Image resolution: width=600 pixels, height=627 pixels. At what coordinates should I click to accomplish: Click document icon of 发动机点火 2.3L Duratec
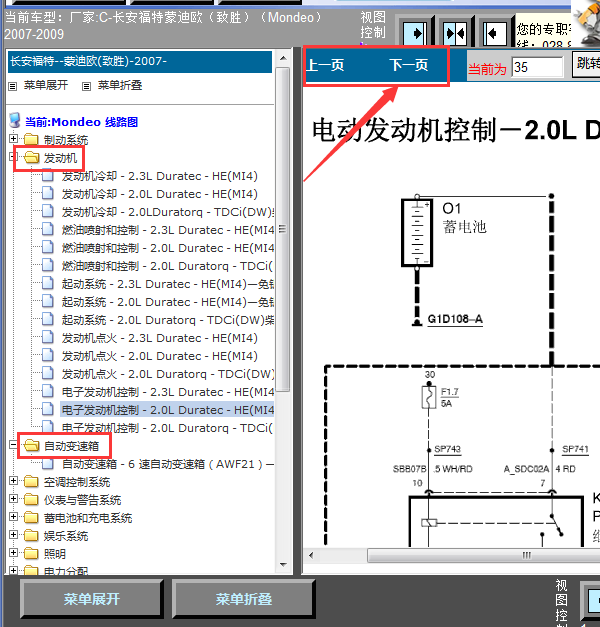tap(48, 337)
